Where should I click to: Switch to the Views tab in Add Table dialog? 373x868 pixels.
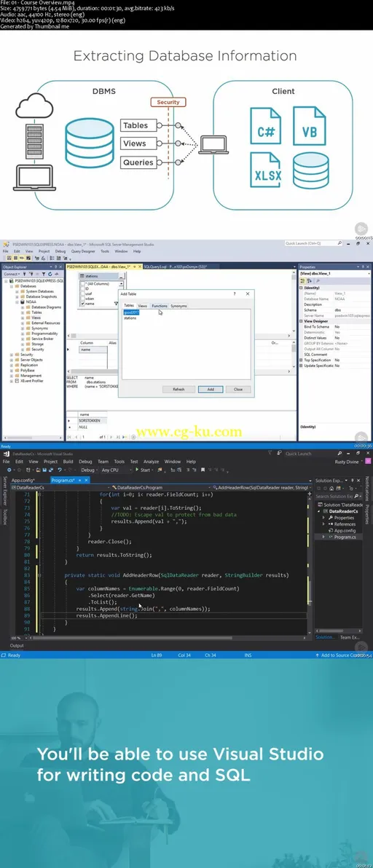pyautogui.click(x=142, y=306)
